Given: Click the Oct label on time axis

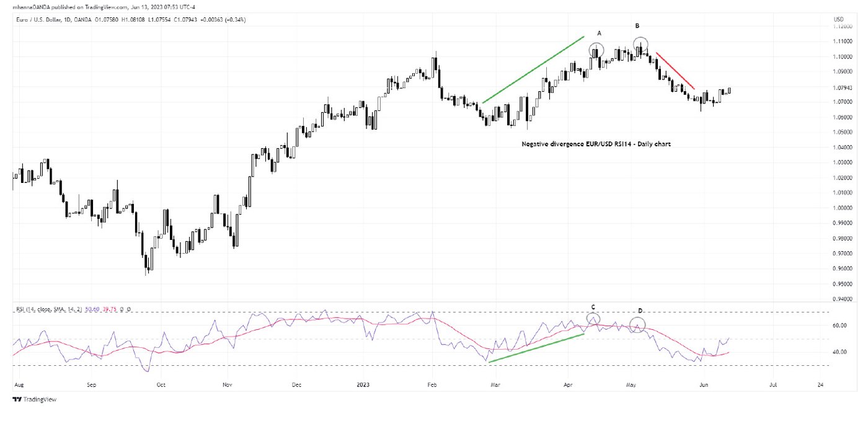Looking at the screenshot, I should coord(161,385).
